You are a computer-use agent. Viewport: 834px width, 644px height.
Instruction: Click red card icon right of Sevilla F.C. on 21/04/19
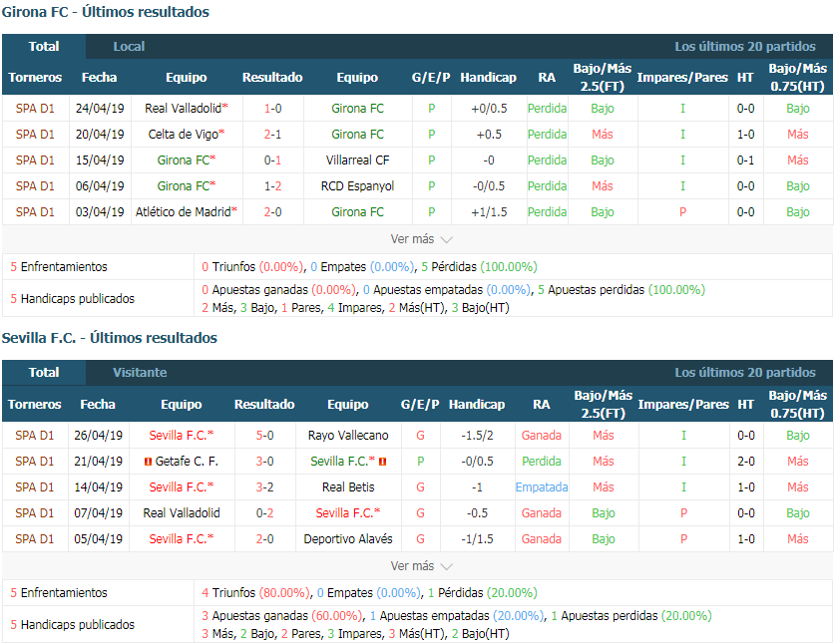coord(382,462)
